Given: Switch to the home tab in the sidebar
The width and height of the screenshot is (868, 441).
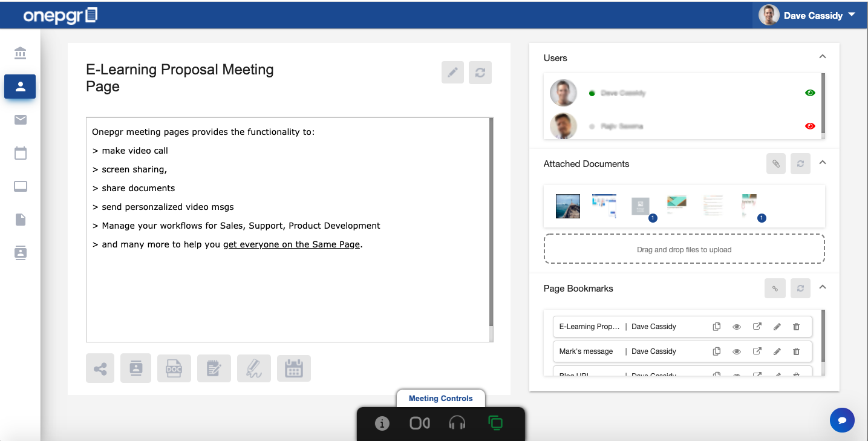Looking at the screenshot, I should [20, 53].
